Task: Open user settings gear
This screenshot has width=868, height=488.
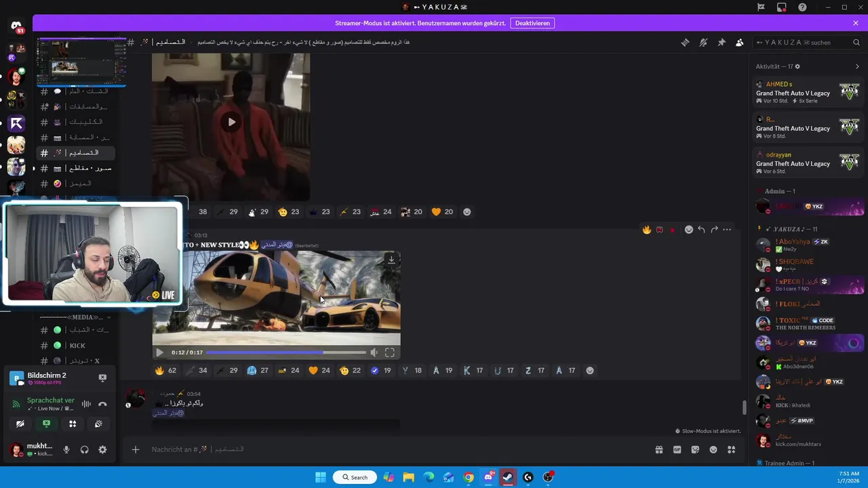Action: [x=102, y=449]
